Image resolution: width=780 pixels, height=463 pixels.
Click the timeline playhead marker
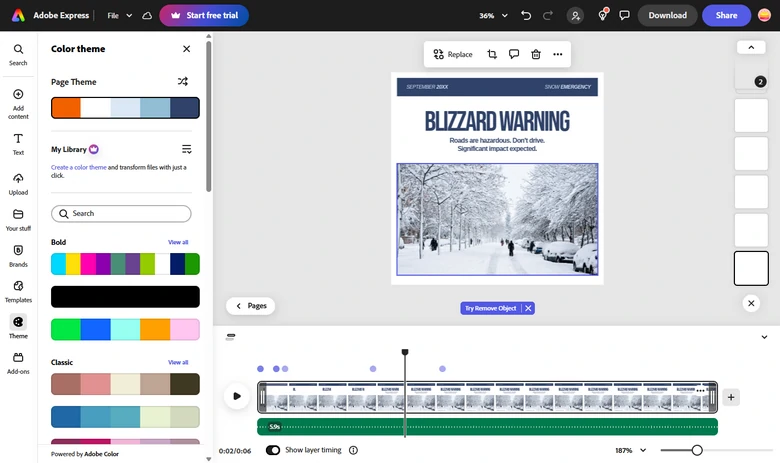click(x=405, y=352)
